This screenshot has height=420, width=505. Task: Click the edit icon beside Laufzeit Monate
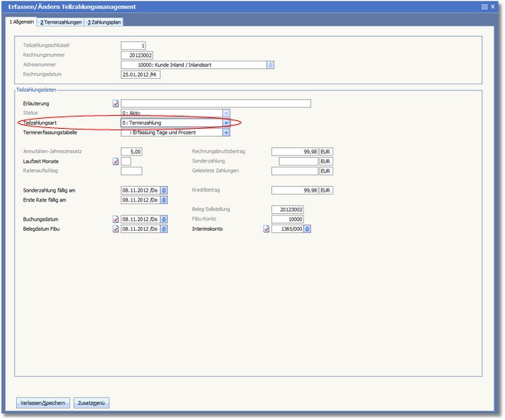pos(116,162)
